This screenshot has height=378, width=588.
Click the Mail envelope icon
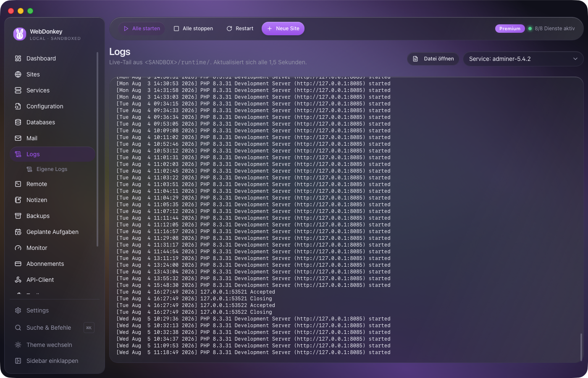(x=18, y=138)
